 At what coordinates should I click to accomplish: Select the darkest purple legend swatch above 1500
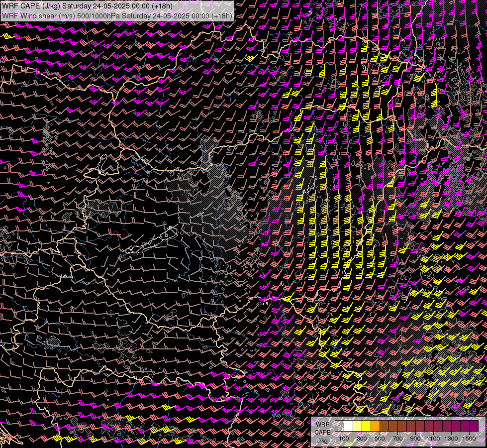pyautogui.click(x=474, y=426)
